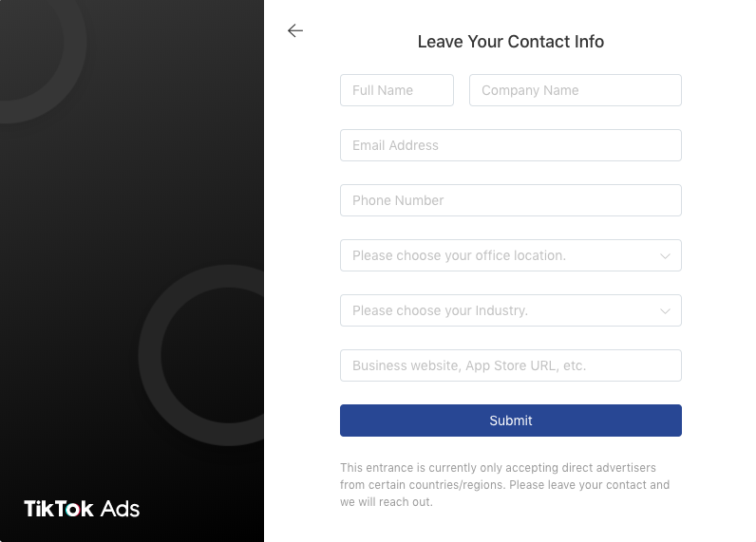The image size is (756, 542).
Task: Go back using the left arrow icon
Action: pyautogui.click(x=295, y=30)
